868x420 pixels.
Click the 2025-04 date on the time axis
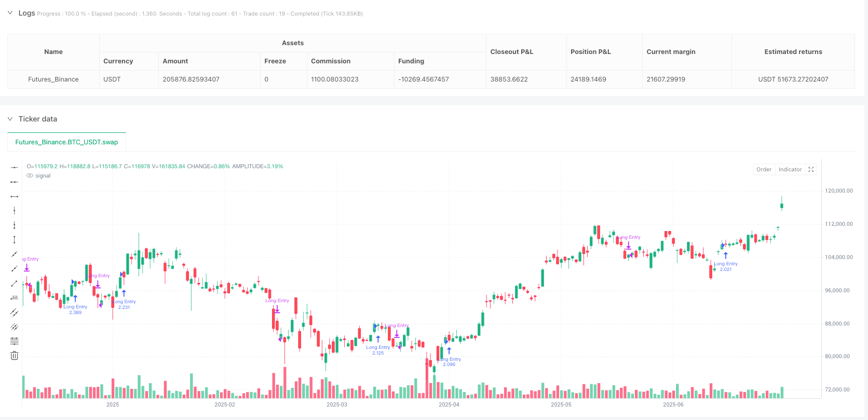449,404
